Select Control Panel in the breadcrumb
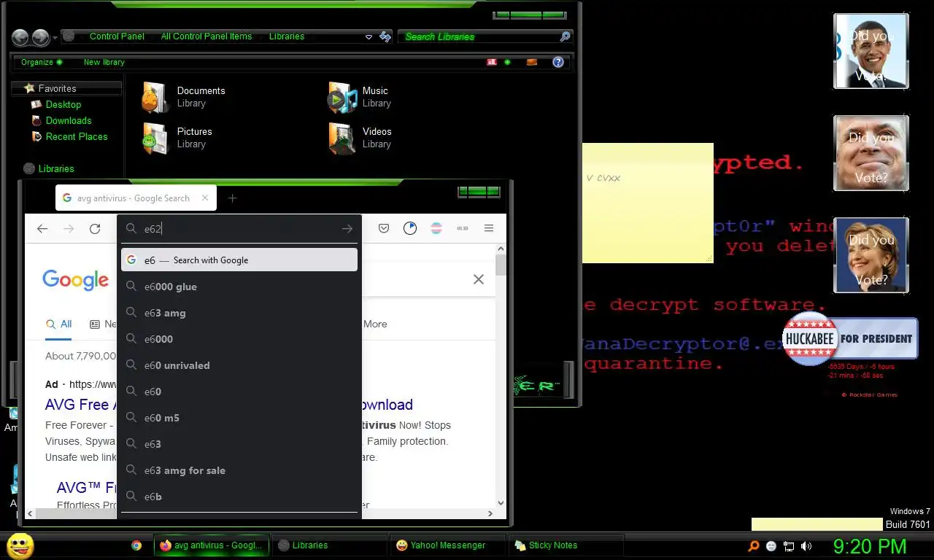Viewport: 934px width, 560px height. click(117, 36)
